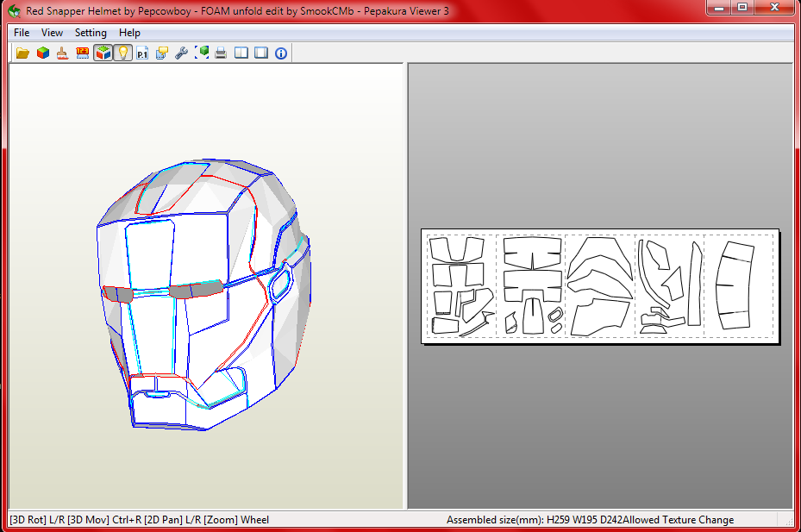801x532 pixels.
Task: Click the 'Assembled size(mm): H259 W195 D242' status text
Action: click(x=535, y=520)
